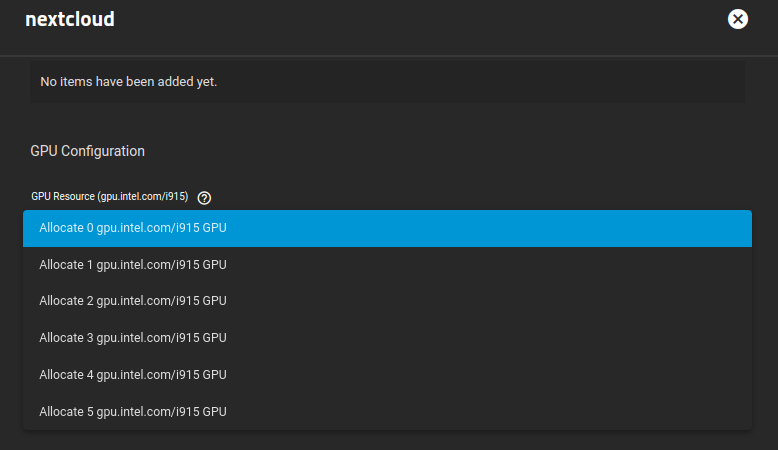Screen dimensions: 778x450
Task: Select the Allocate 3 GPU option
Action: pyautogui.click(x=388, y=338)
